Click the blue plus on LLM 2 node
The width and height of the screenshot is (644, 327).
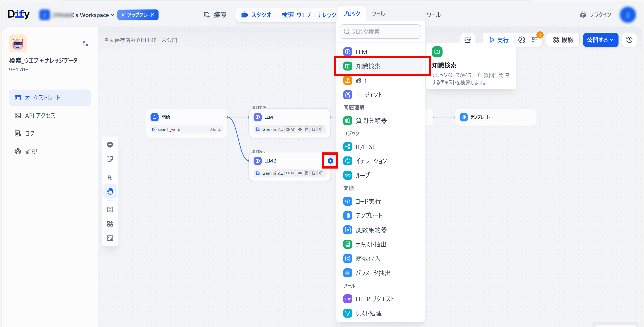(330, 161)
